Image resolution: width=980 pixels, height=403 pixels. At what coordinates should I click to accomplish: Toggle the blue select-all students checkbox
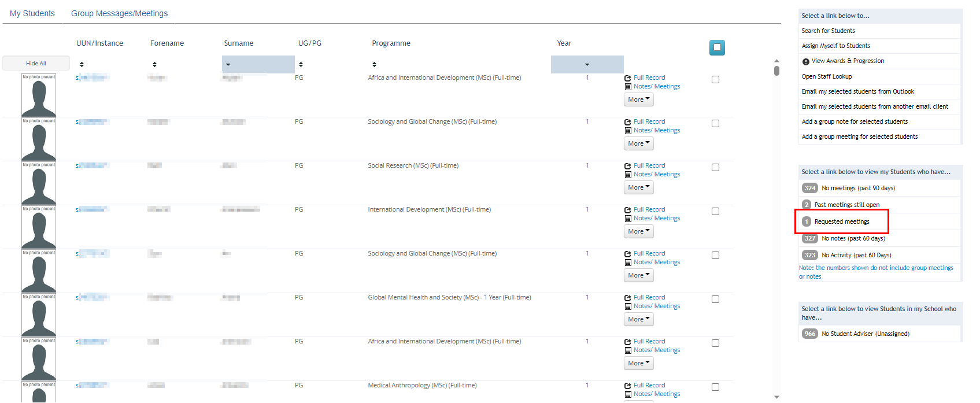(717, 47)
